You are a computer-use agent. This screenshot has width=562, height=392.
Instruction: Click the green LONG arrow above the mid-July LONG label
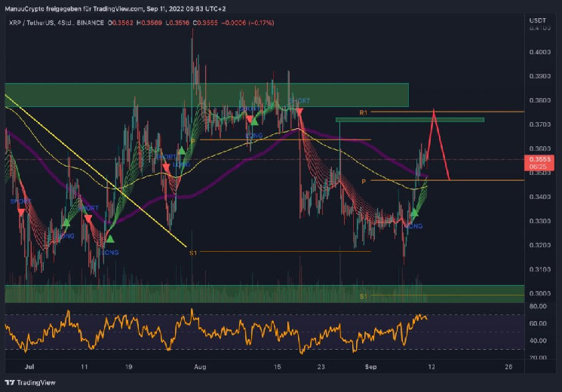tap(111, 239)
